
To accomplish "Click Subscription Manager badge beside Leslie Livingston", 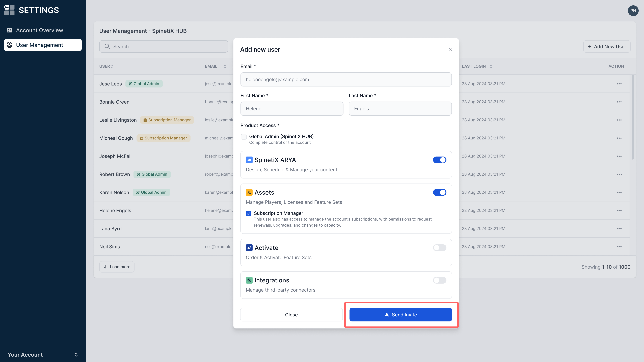I will tap(167, 120).
